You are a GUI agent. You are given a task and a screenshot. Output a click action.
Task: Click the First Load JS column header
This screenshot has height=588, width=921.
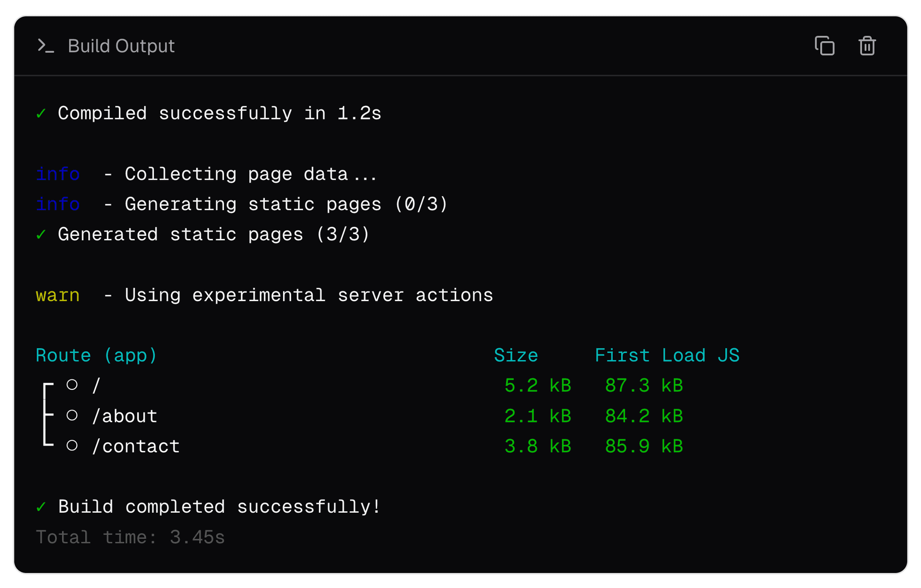point(667,355)
